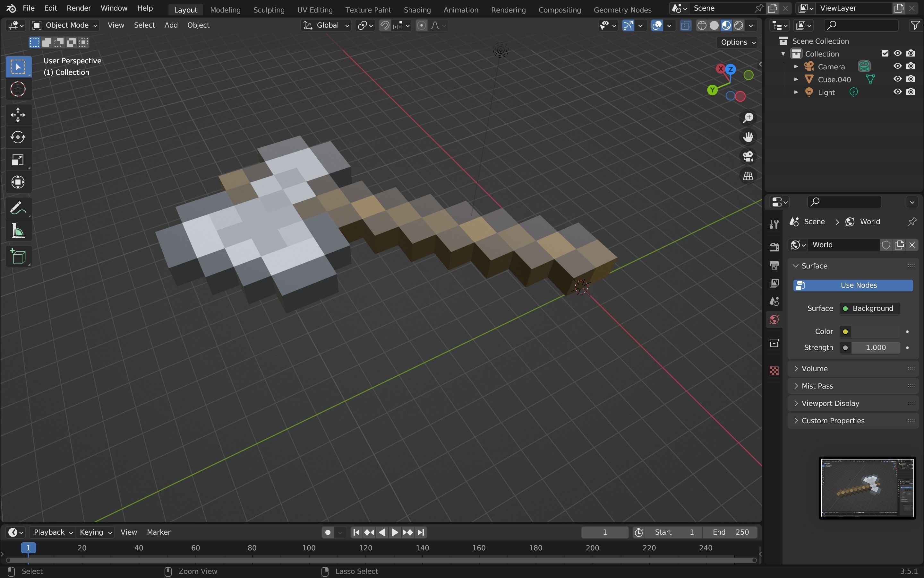The height and width of the screenshot is (578, 924).
Task: Click the timeline horizontal scrollbar
Action: (381, 560)
